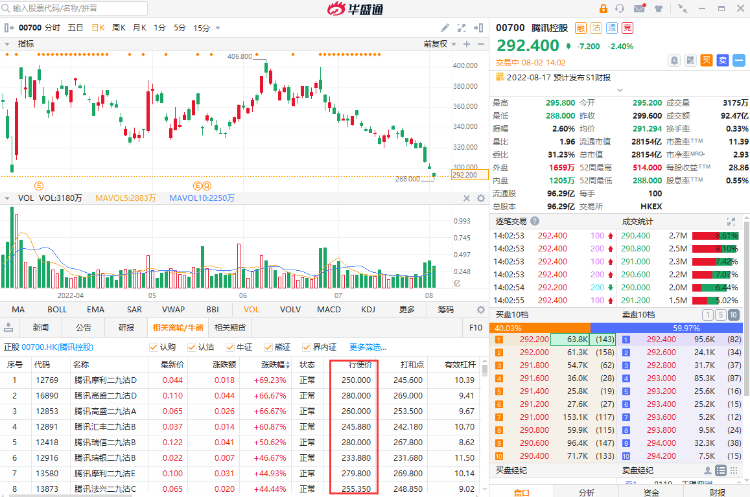Select the KDJ indicator

pyautogui.click(x=368, y=309)
